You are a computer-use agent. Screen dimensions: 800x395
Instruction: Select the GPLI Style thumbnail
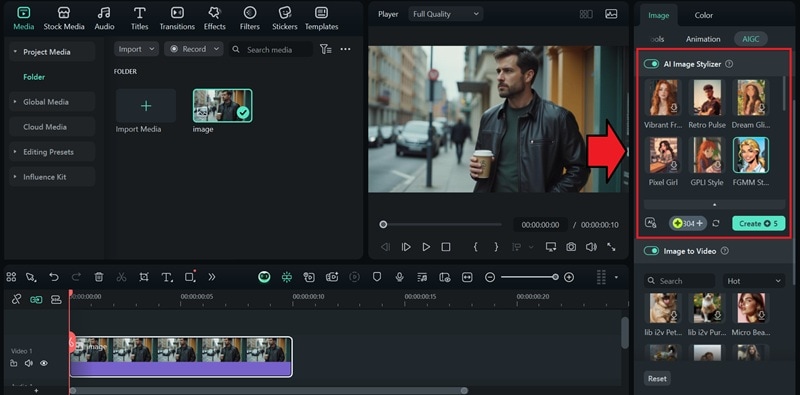[x=707, y=155]
